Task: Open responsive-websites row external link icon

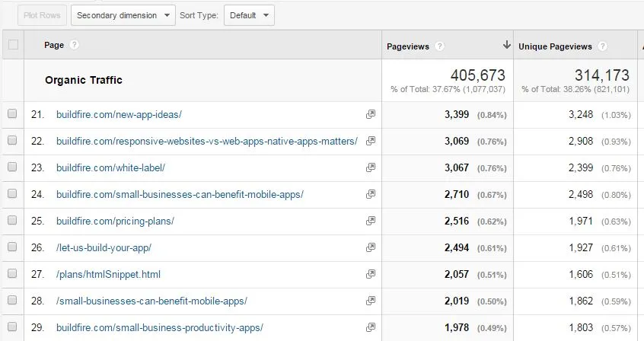Action: coord(371,141)
